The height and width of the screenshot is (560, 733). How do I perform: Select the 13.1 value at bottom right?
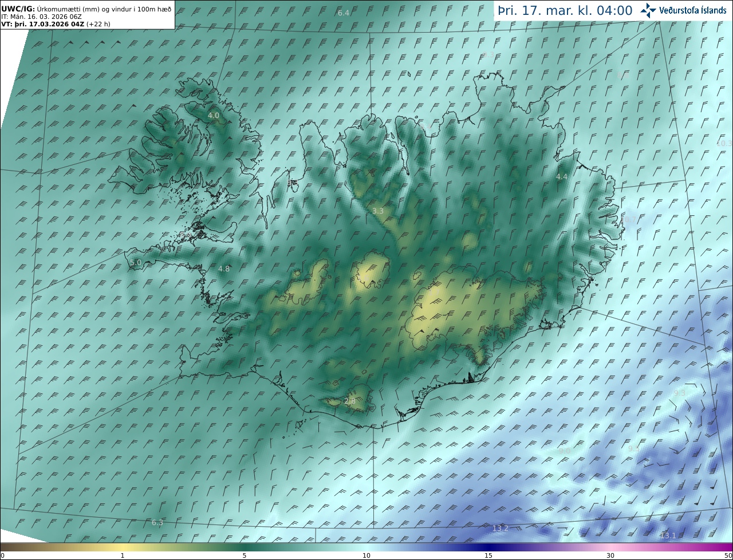(668, 535)
